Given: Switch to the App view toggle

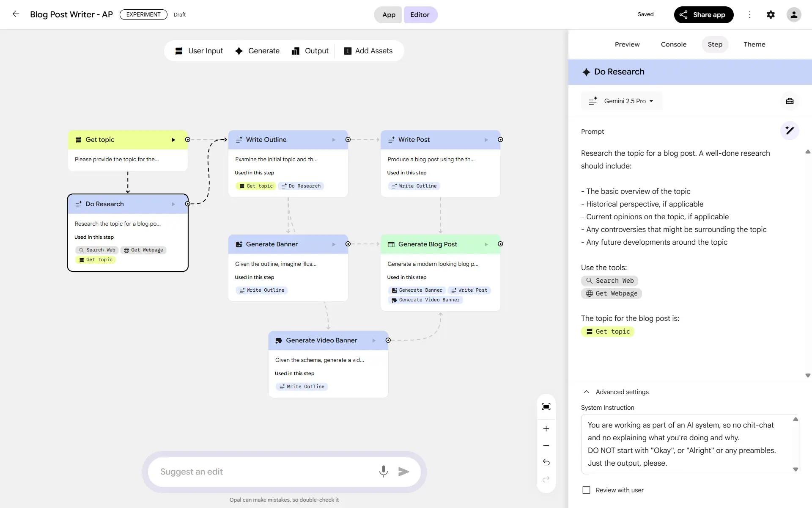Looking at the screenshot, I should (x=388, y=15).
